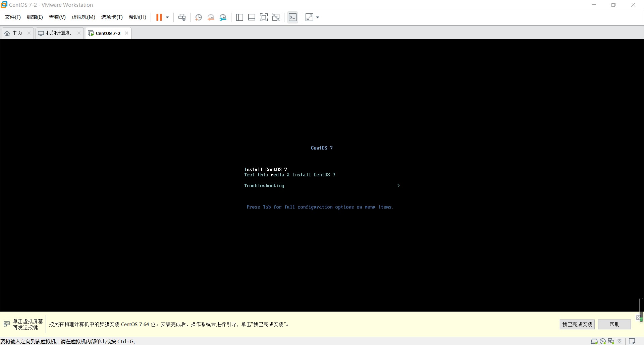Click the 帮助 button in the install bar
644x345 pixels.
click(x=614, y=324)
